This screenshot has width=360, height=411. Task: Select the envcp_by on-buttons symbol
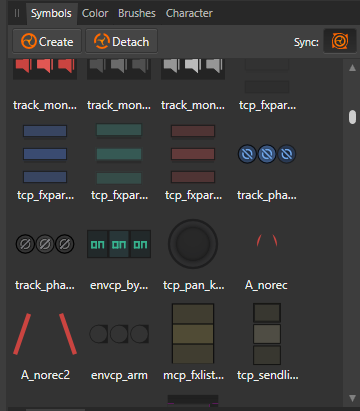click(119, 244)
